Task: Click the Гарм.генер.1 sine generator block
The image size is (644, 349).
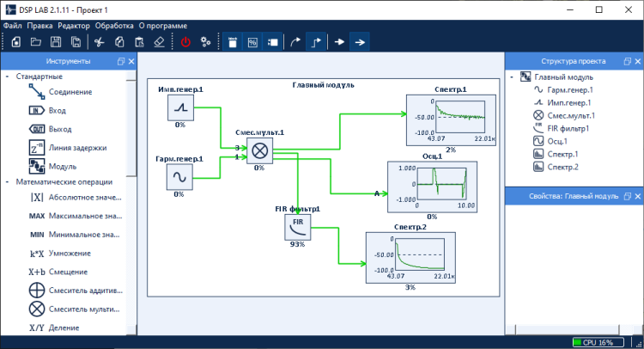Action: 180,177
